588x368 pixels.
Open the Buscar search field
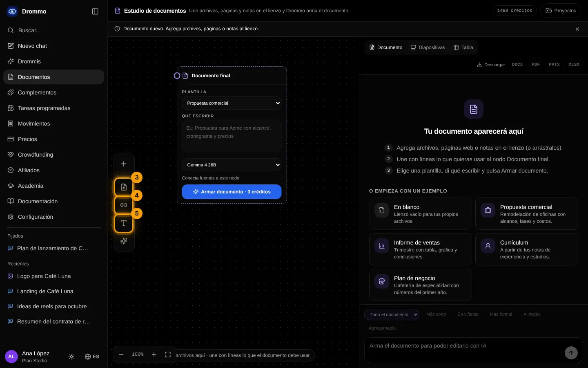pyautogui.click(x=53, y=30)
